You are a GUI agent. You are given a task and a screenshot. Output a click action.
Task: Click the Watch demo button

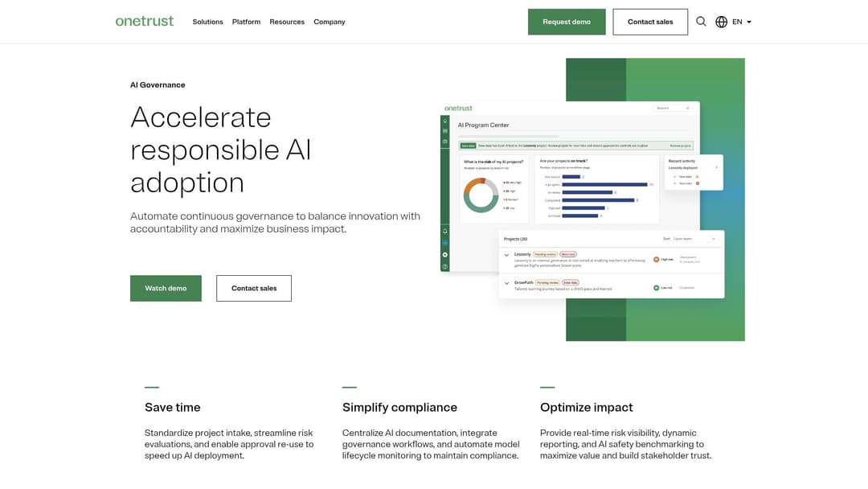tap(166, 288)
